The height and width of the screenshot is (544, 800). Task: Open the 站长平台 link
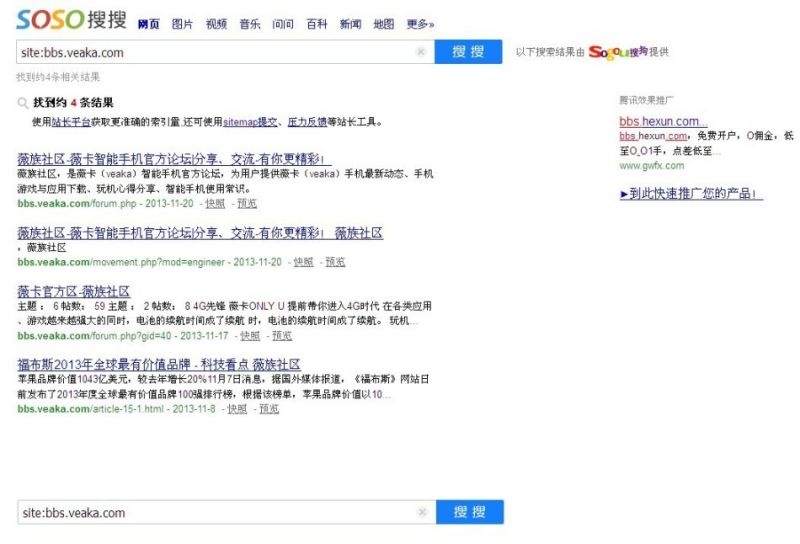(71, 122)
